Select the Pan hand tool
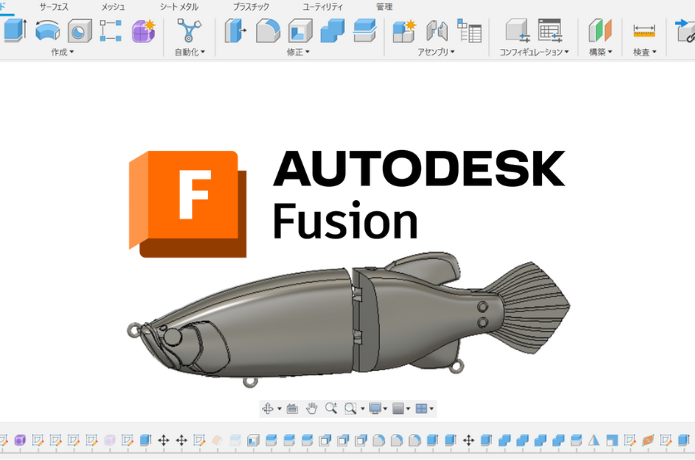This screenshot has width=695, height=460. point(312,409)
